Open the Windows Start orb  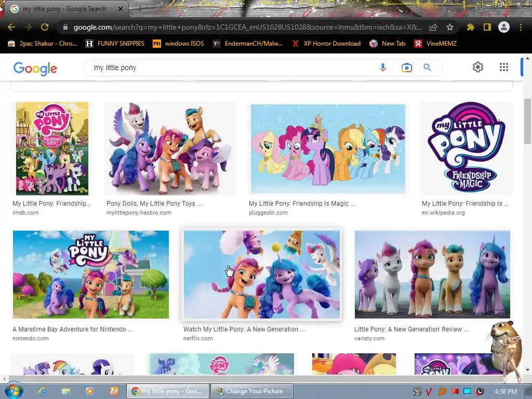coord(14,391)
